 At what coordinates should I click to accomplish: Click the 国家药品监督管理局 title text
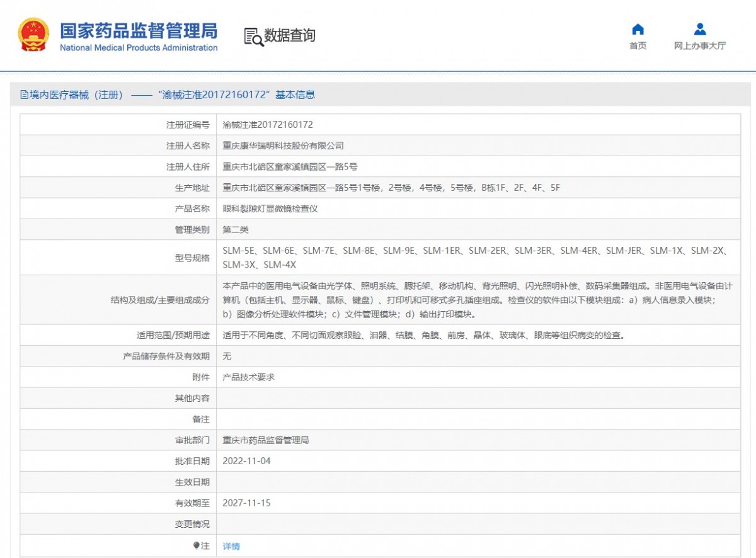(x=139, y=30)
